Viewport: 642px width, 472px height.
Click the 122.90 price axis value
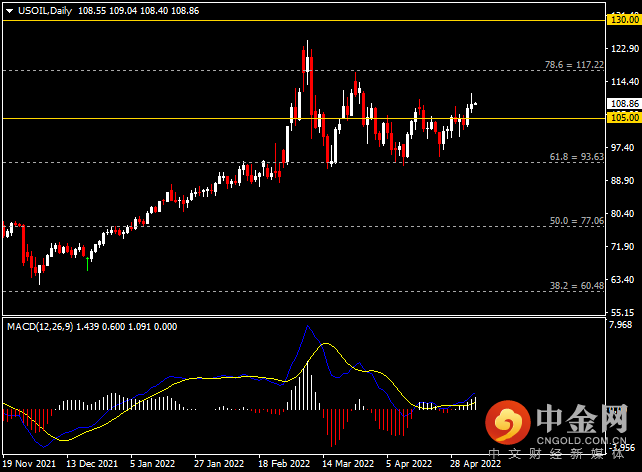(625, 49)
